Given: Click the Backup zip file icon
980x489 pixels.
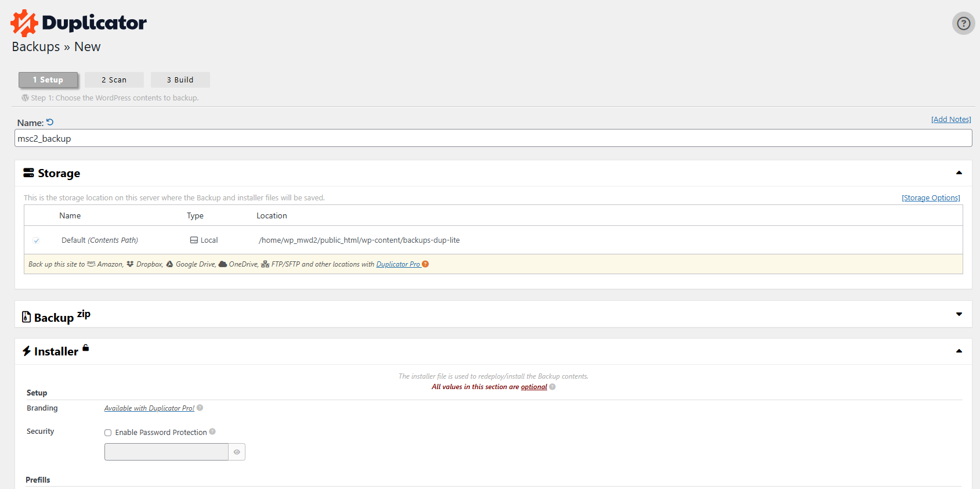Looking at the screenshot, I should tap(26, 317).
